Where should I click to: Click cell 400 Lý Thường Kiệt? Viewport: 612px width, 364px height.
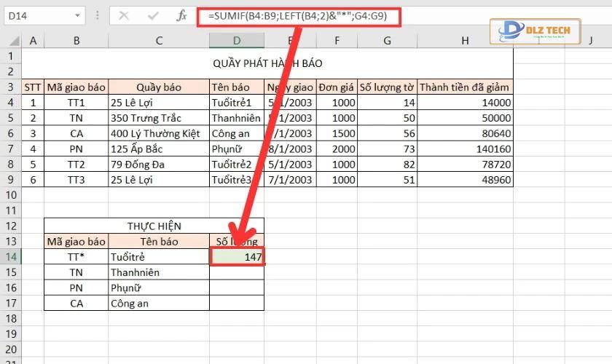[159, 133]
